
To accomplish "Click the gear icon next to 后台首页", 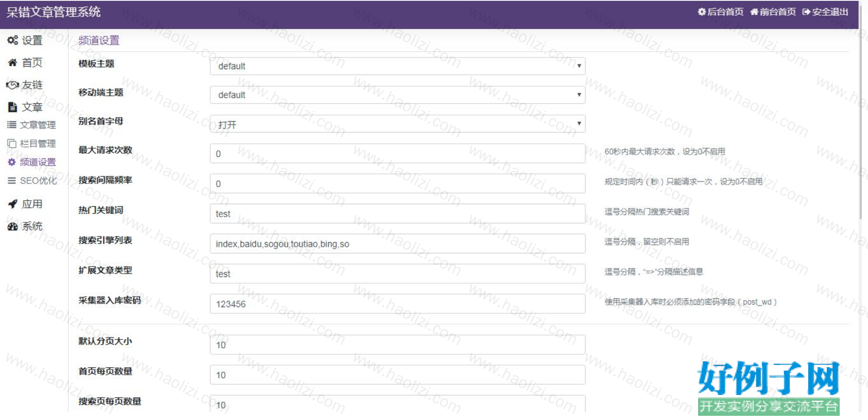I will tap(702, 12).
